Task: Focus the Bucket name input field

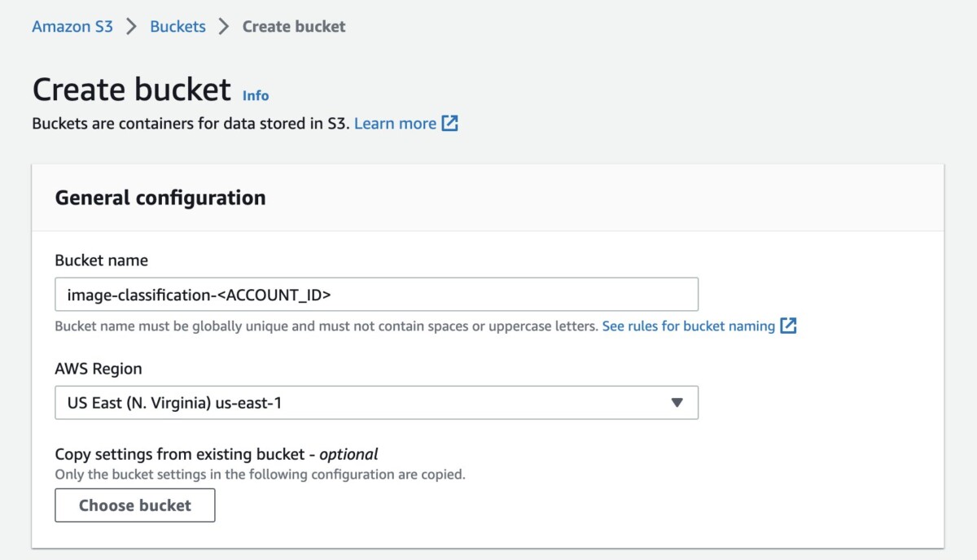Action: (376, 295)
